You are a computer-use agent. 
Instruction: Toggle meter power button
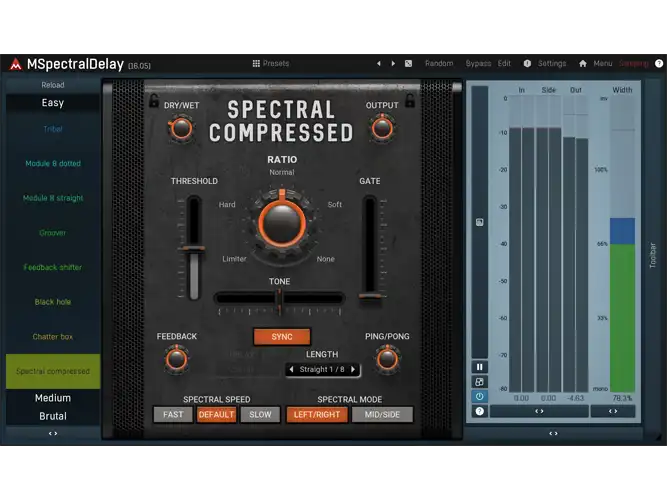(479, 397)
